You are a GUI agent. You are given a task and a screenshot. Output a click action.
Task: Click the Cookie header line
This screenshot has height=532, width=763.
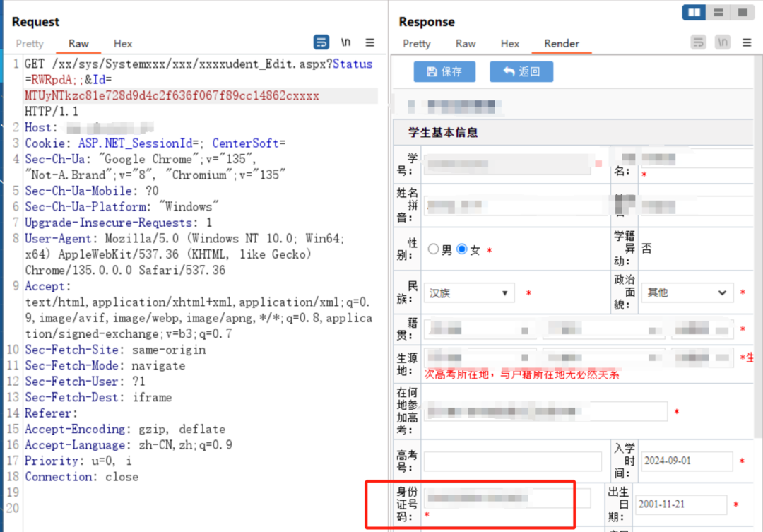(x=155, y=143)
